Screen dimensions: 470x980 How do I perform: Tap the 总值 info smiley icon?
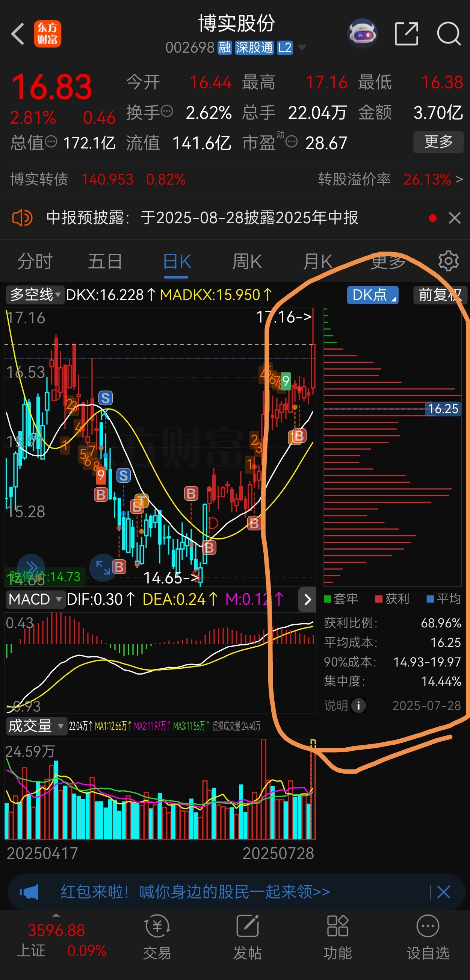coord(51,142)
